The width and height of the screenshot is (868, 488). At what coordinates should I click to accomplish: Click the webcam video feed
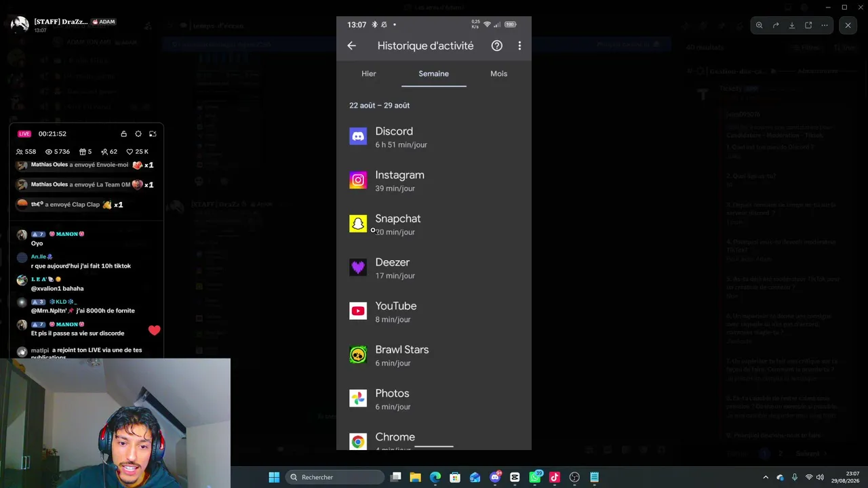point(115,423)
